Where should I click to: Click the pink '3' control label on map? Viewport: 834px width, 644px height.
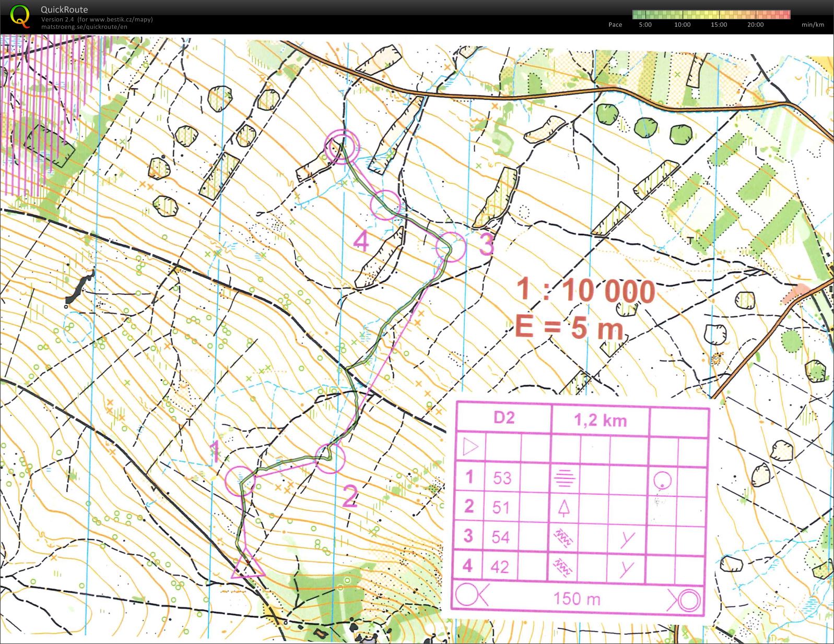coord(487,244)
